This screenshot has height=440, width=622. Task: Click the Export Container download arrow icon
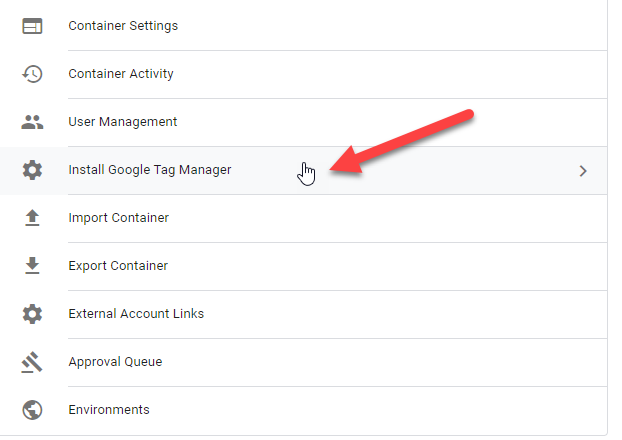click(32, 266)
